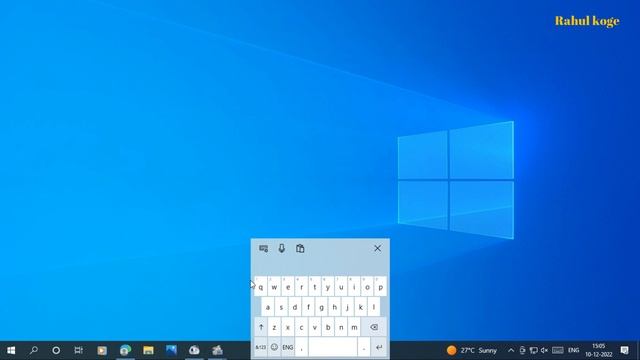
Task: Open Task View on taskbar
Action: coord(78,350)
